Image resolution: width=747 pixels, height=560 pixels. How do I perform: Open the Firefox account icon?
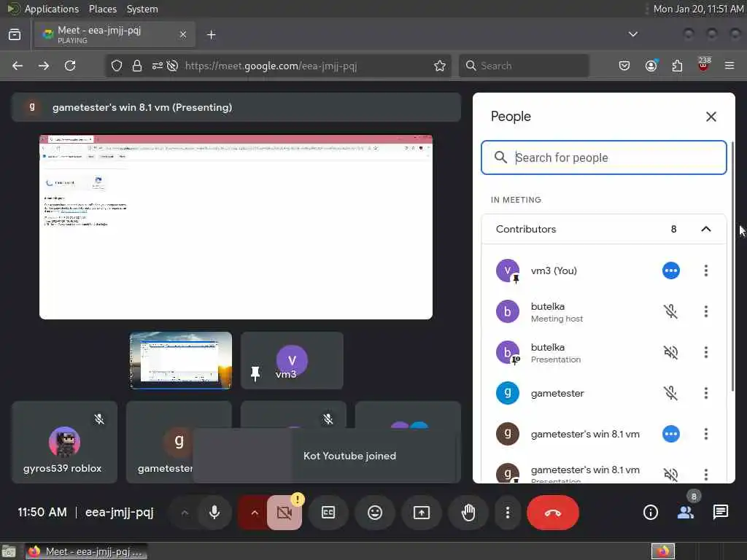point(651,66)
